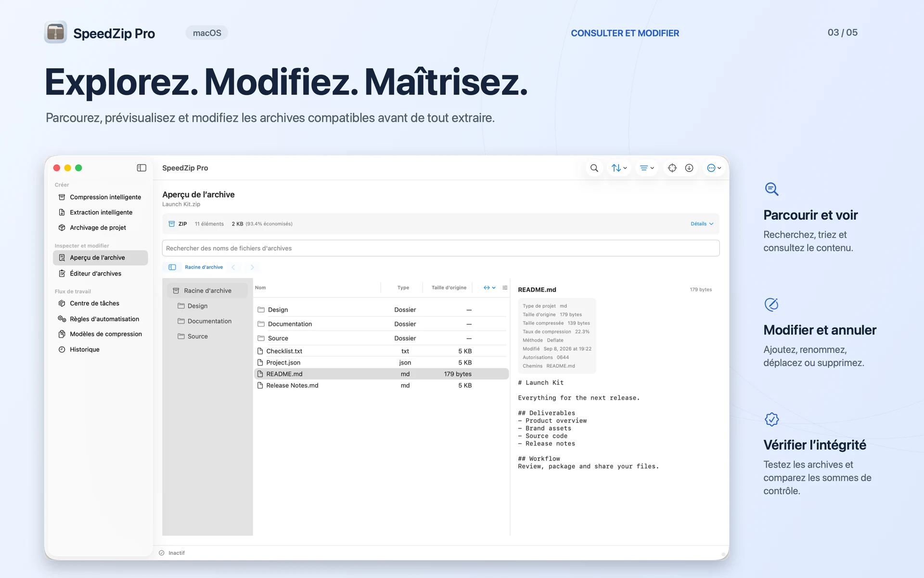924x578 pixels.
Task: Open Éditeur d'archives in sidebar
Action: click(x=100, y=274)
